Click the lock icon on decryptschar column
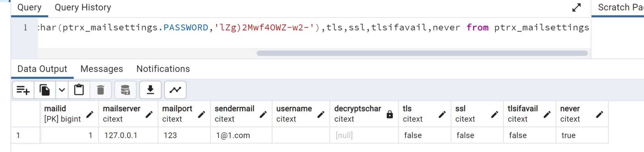This screenshot has height=152, width=644. (390, 114)
